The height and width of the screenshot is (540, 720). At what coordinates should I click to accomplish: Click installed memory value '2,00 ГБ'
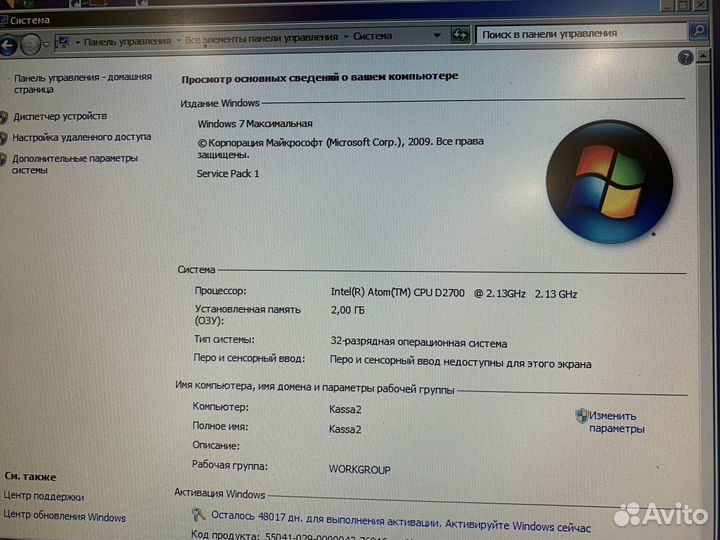[348, 310]
